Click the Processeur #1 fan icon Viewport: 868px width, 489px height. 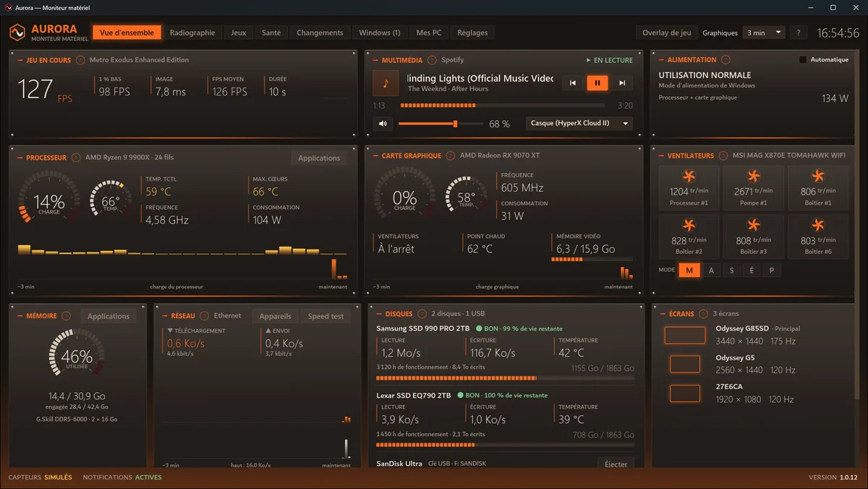pyautogui.click(x=689, y=176)
